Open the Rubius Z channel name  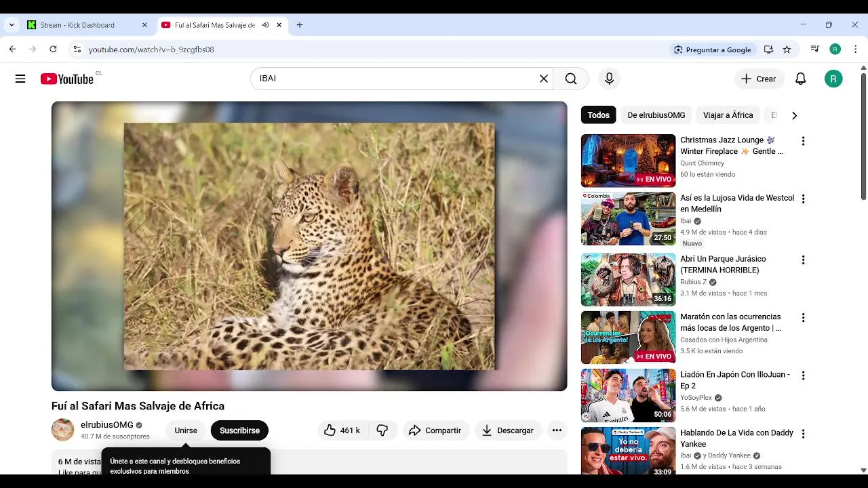(x=693, y=282)
